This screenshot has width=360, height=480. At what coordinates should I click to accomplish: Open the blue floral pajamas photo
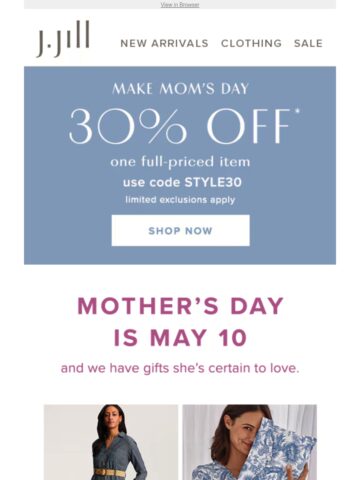click(250, 442)
